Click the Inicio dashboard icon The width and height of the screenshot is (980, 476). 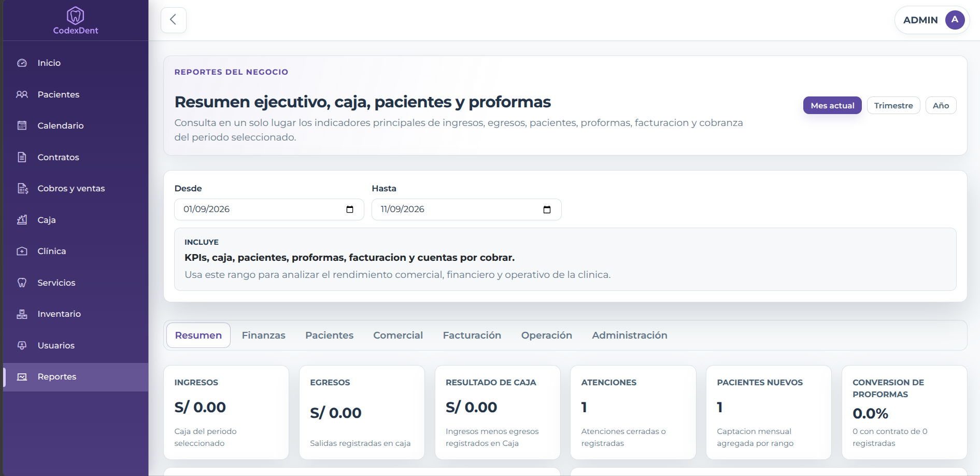[22, 63]
